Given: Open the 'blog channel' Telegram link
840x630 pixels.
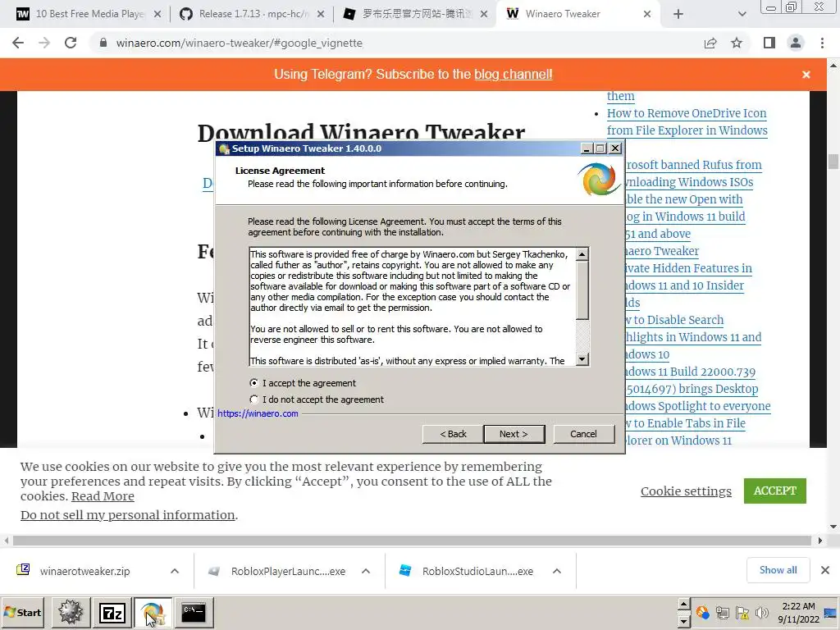Looking at the screenshot, I should (x=513, y=75).
